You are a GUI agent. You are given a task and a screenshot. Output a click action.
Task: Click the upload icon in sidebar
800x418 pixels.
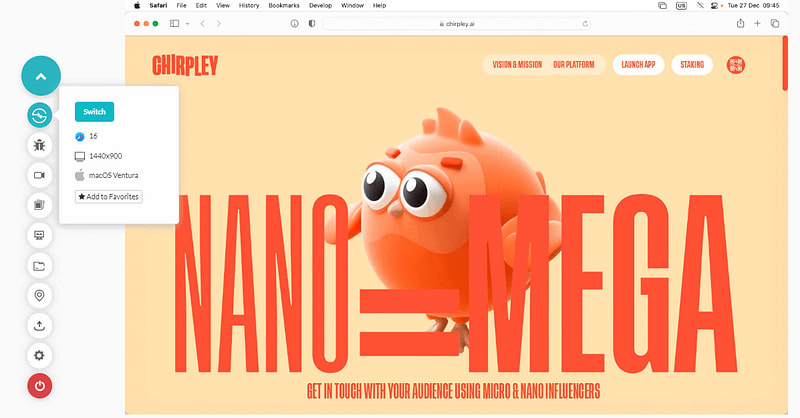(39, 326)
